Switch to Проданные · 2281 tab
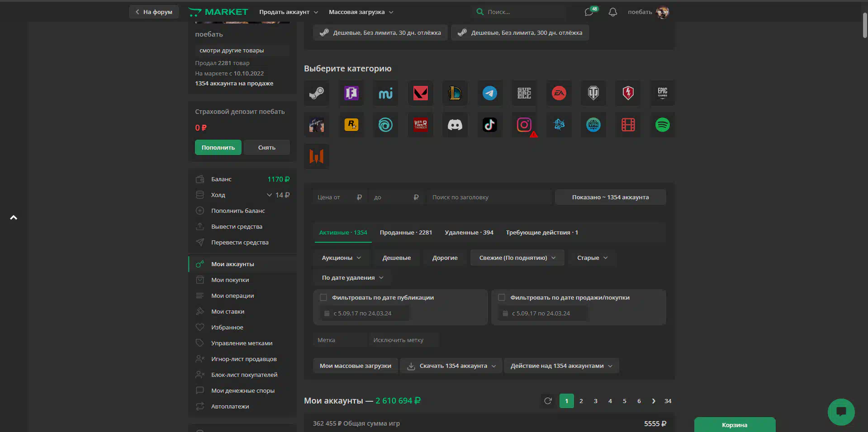 (406, 232)
